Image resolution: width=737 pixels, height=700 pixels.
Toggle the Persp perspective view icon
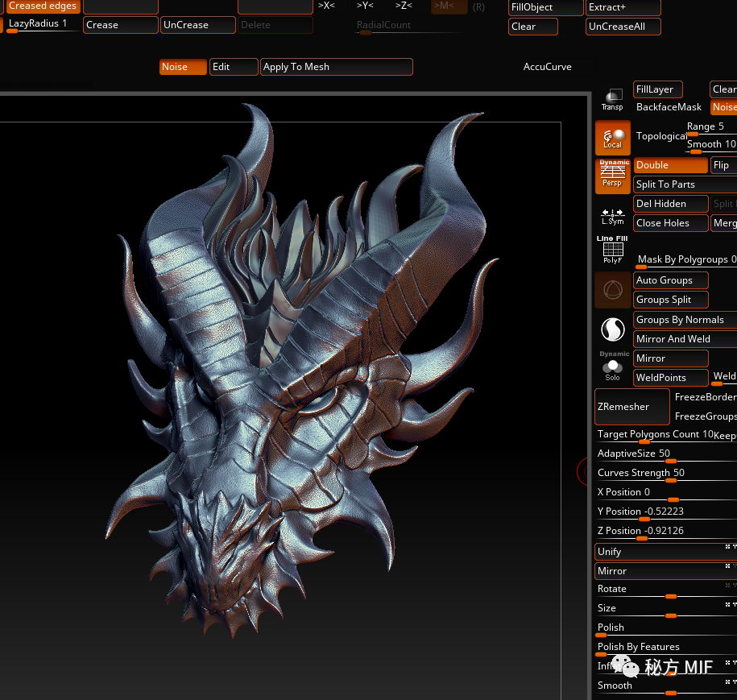tap(612, 176)
